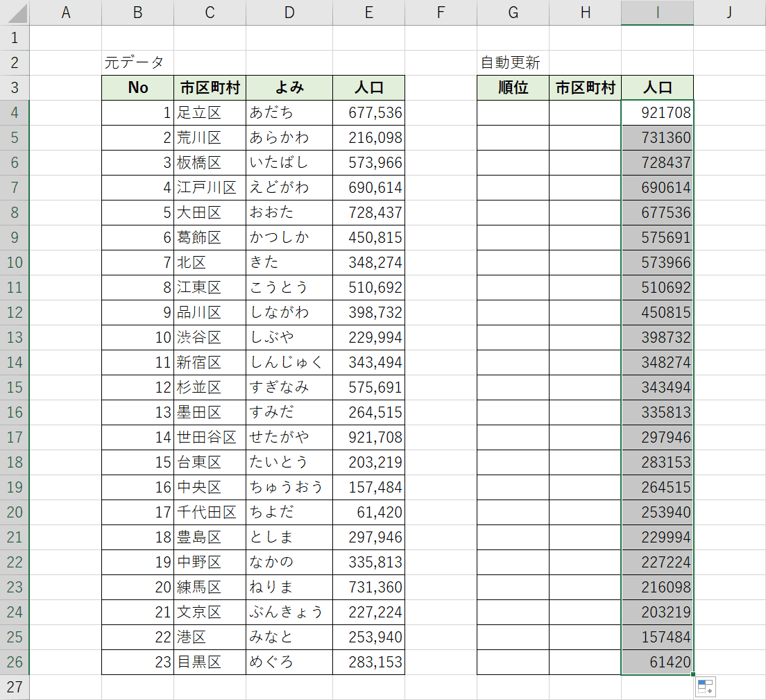This screenshot has height=700, width=766.
Task: Select the cell ぶんきょう
Action: (x=289, y=612)
